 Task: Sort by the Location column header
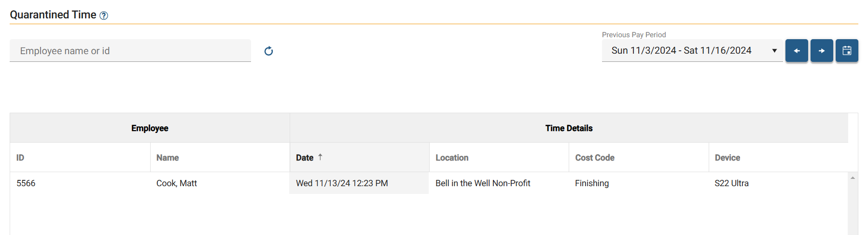tap(452, 158)
